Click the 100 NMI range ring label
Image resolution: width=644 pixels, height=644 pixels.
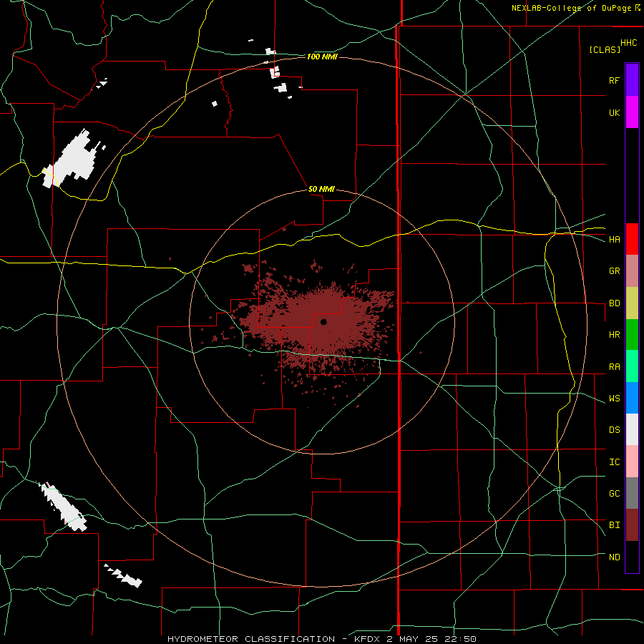(322, 57)
